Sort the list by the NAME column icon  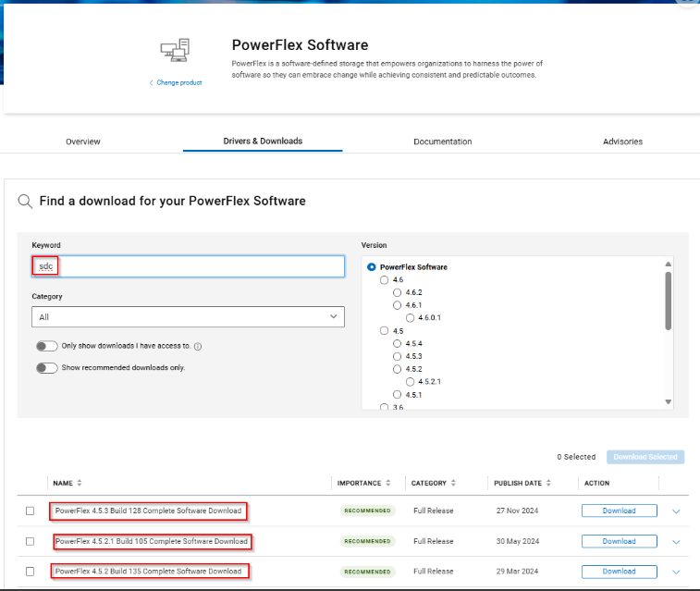click(80, 483)
